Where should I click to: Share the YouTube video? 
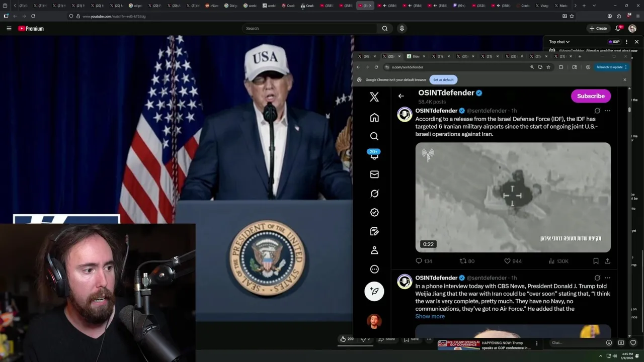(x=387, y=339)
